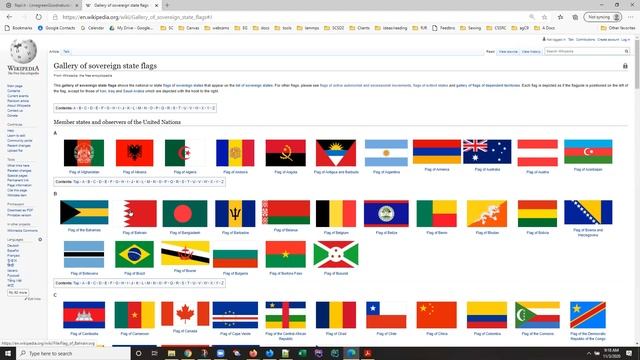Click the Windows 'Type here to search' box
This screenshot has height=360, width=640.
click(73, 353)
